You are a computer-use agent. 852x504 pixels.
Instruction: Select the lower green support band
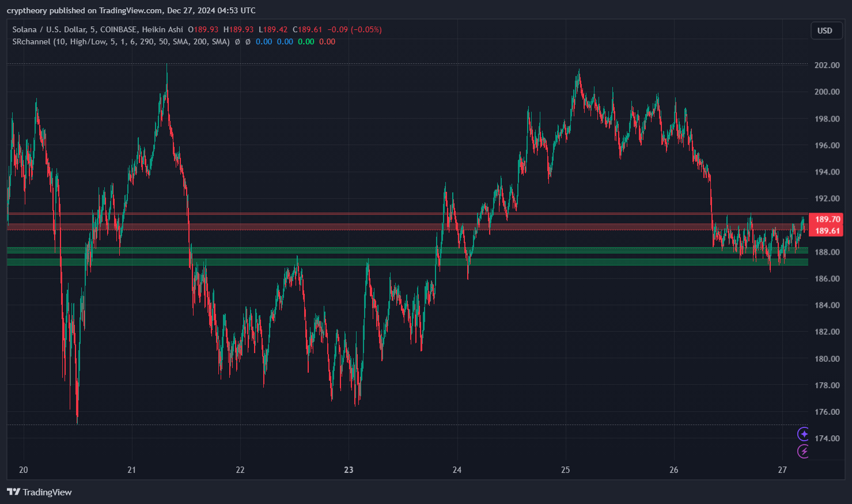click(407, 262)
